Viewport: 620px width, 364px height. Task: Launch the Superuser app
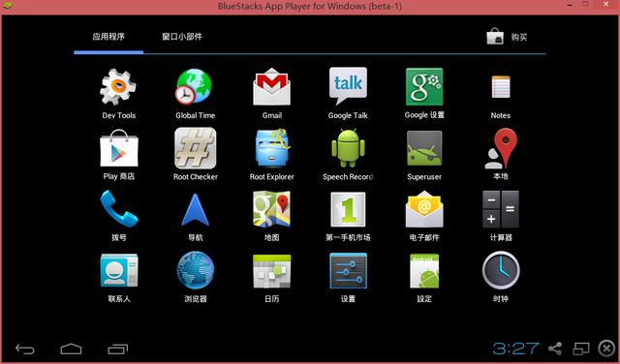click(424, 148)
